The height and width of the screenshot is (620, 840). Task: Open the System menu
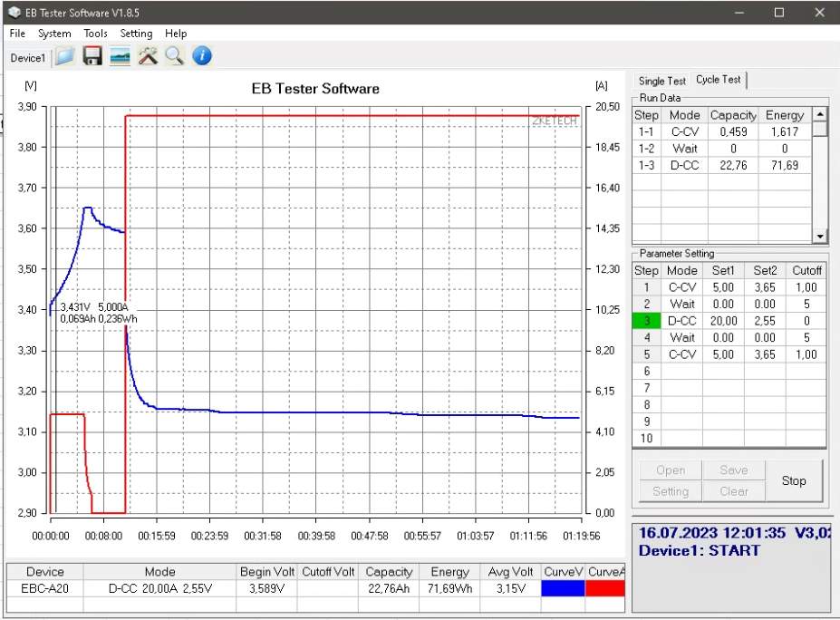(54, 34)
